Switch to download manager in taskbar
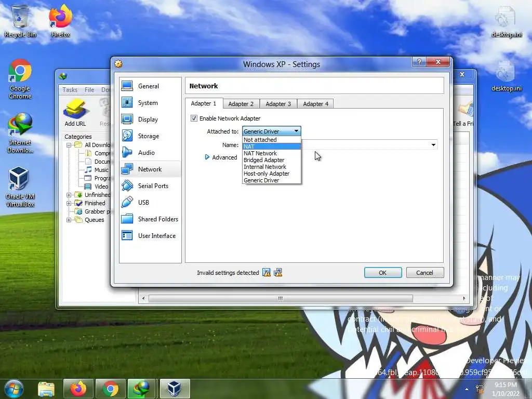Screen dimensions: 532x399 click(142, 389)
